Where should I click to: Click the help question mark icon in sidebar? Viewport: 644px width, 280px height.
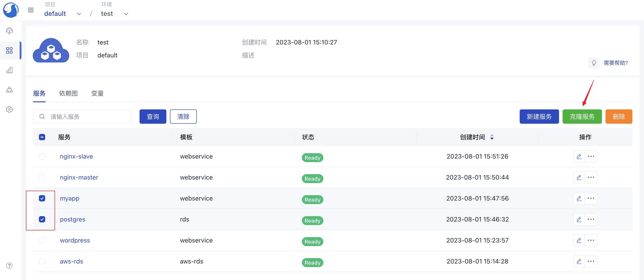pyautogui.click(x=9, y=265)
